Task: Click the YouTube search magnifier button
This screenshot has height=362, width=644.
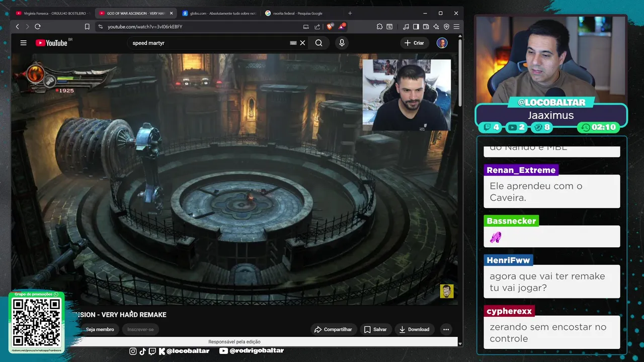Action: tap(318, 43)
